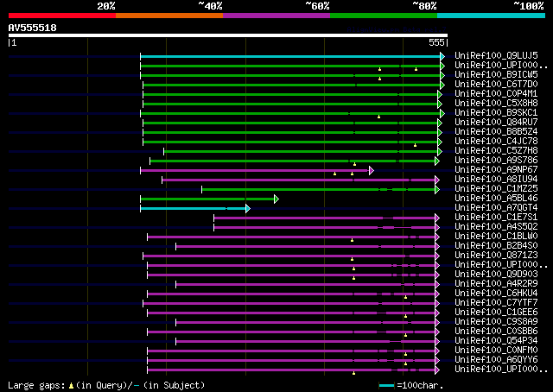Click the green arrowhead ending the UniRef100_C6T7D0 alignment
The image size is (553, 392).
(x=442, y=85)
